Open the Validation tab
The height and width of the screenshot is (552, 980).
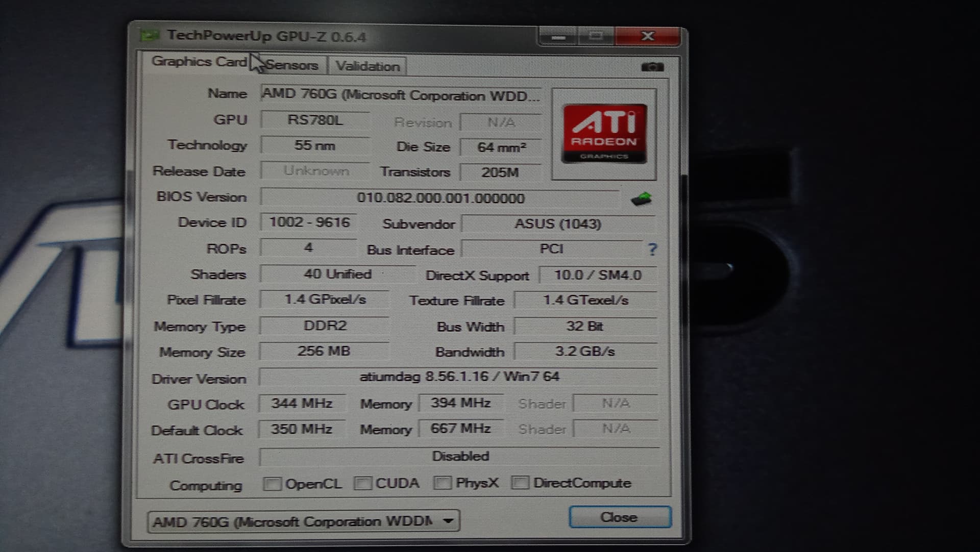tap(367, 66)
